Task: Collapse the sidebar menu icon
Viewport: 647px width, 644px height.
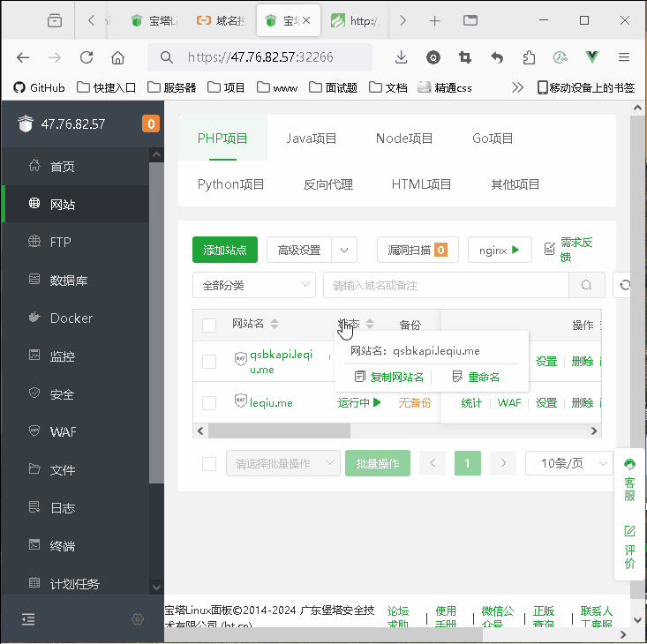Action: (x=28, y=618)
